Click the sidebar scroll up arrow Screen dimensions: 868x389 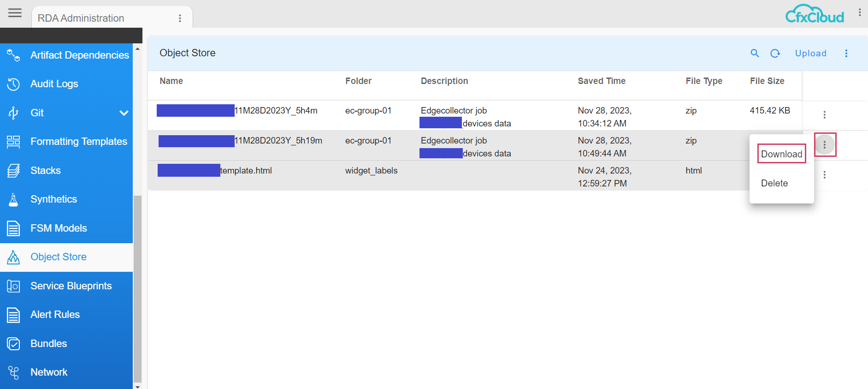(x=137, y=49)
